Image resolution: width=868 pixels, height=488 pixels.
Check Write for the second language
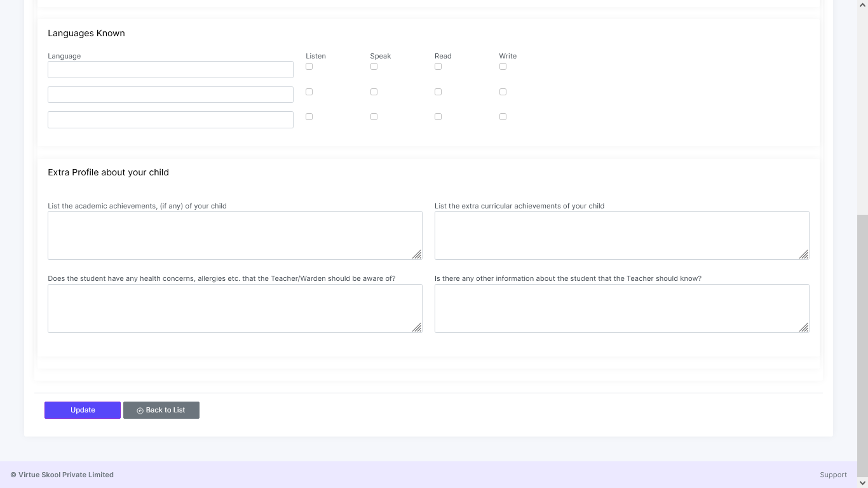503,91
